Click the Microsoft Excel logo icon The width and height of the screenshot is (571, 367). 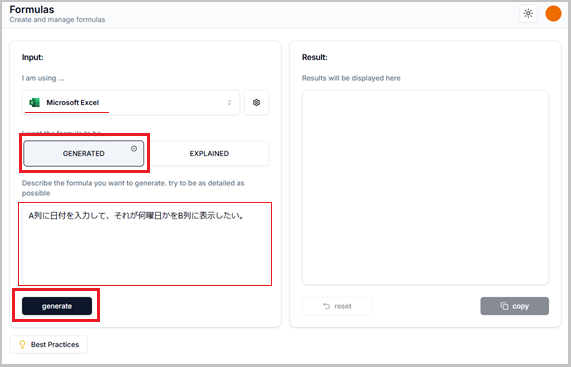click(x=35, y=103)
